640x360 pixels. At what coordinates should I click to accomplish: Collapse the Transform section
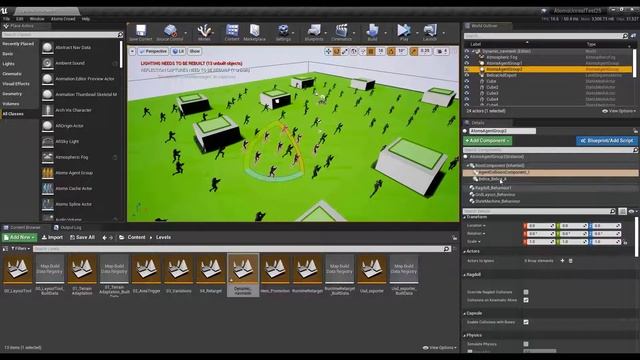465,218
